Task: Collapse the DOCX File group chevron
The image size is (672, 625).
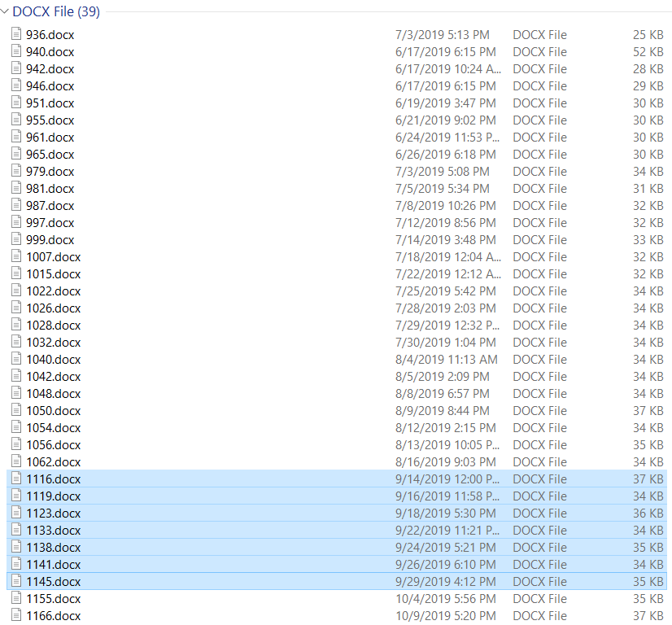Action: (x=5, y=11)
